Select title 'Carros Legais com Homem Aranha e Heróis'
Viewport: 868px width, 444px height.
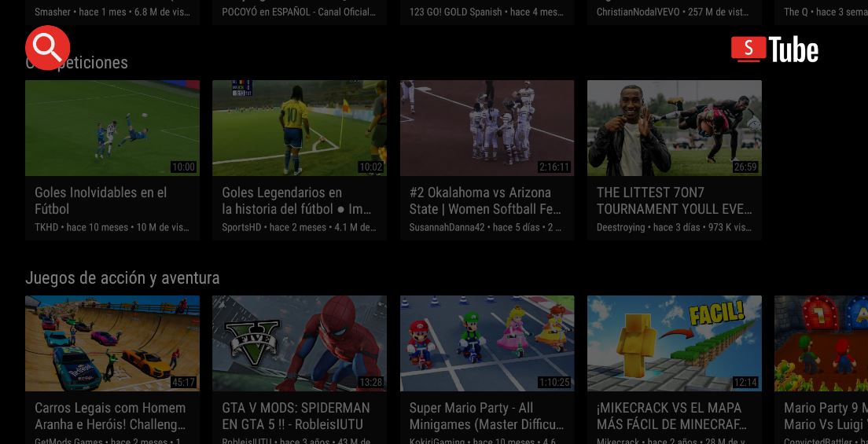point(110,416)
